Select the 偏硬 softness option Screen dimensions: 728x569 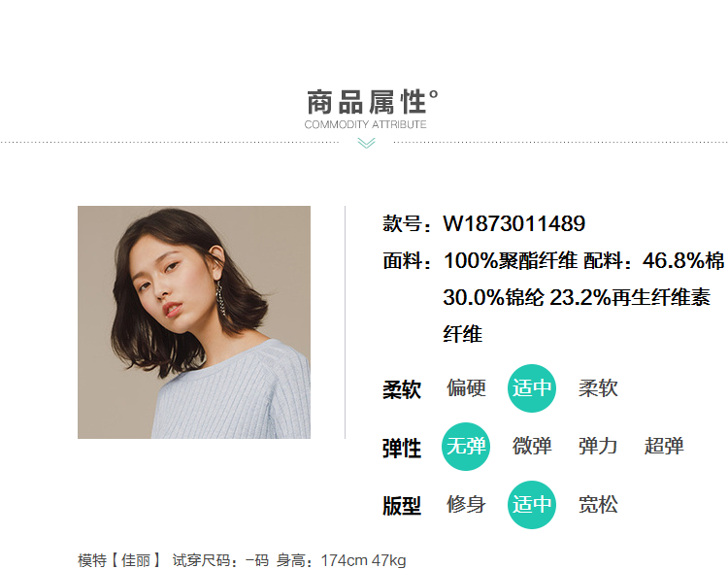point(466,388)
